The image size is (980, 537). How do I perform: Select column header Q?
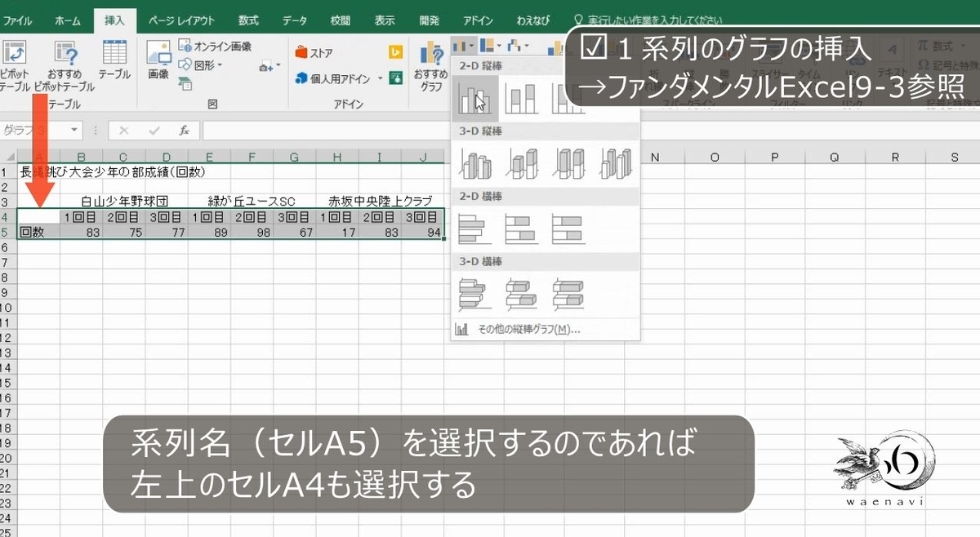pos(835,157)
